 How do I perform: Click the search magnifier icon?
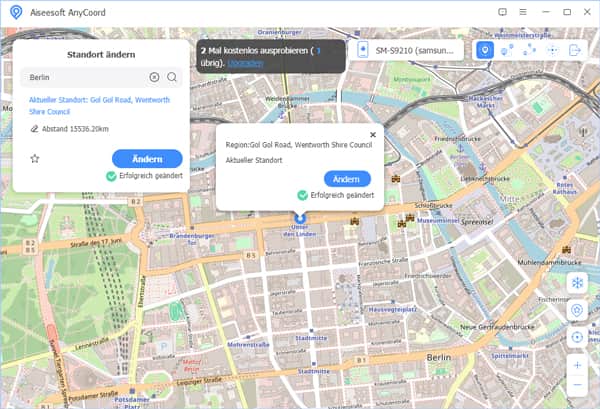click(172, 77)
